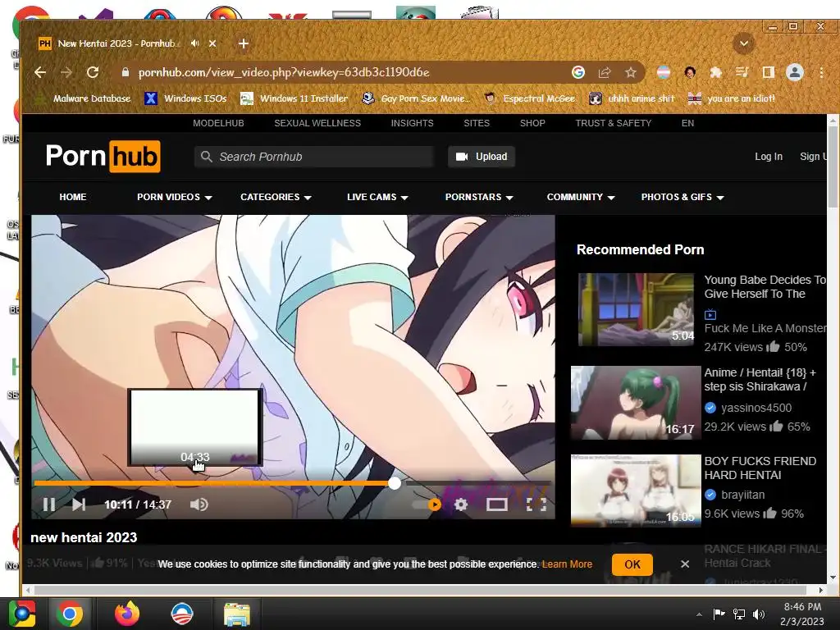Open MODELHUB in the top bar
Image resolution: width=840 pixels, height=630 pixels.
(218, 123)
